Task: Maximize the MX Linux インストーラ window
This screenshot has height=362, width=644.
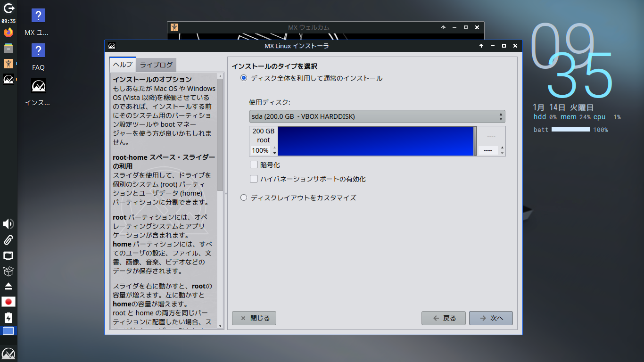Action: click(504, 46)
